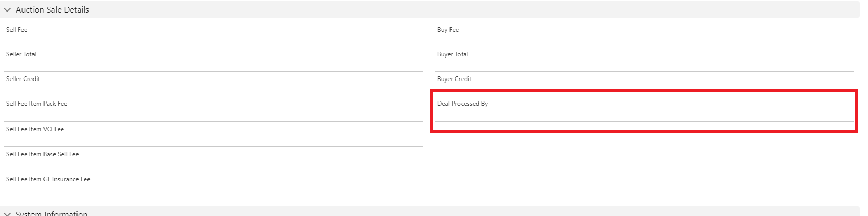Image resolution: width=868 pixels, height=216 pixels.
Task: Collapse the System Information section chevron
Action: [x=7, y=213]
